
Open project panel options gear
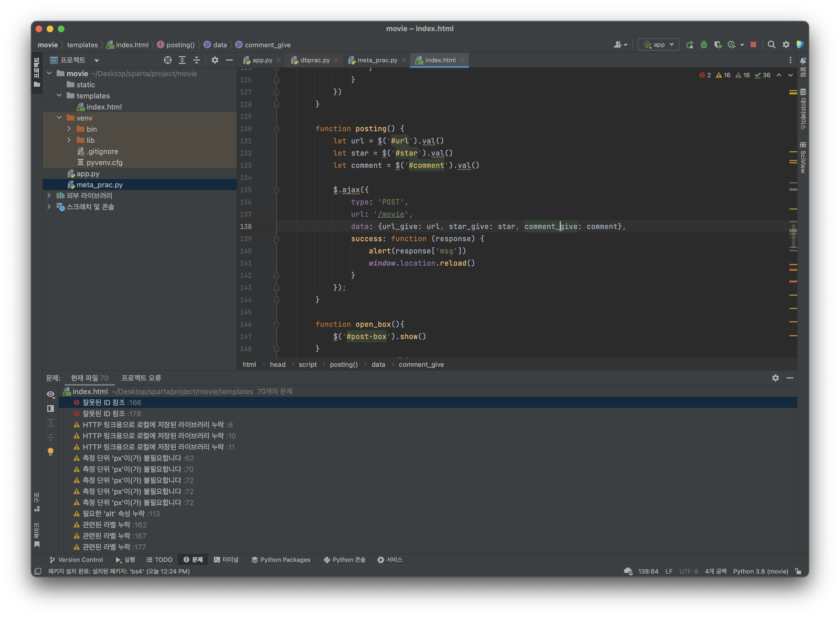[215, 60]
